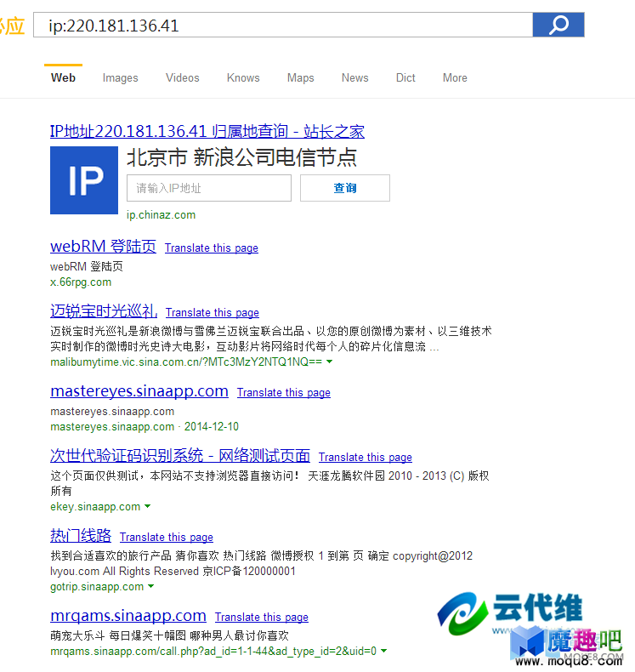Translate the 次世代验证码识别系统 page
This screenshot has height=672, width=635.
[366, 458]
